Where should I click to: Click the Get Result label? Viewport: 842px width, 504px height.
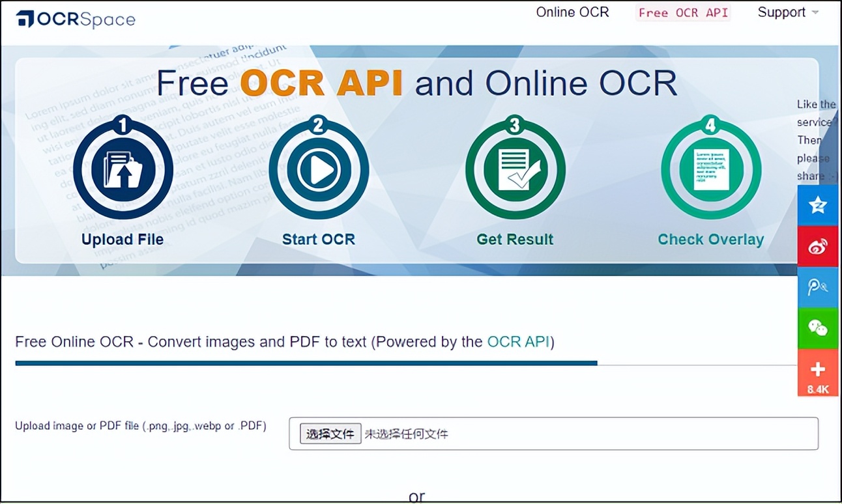pyautogui.click(x=515, y=240)
